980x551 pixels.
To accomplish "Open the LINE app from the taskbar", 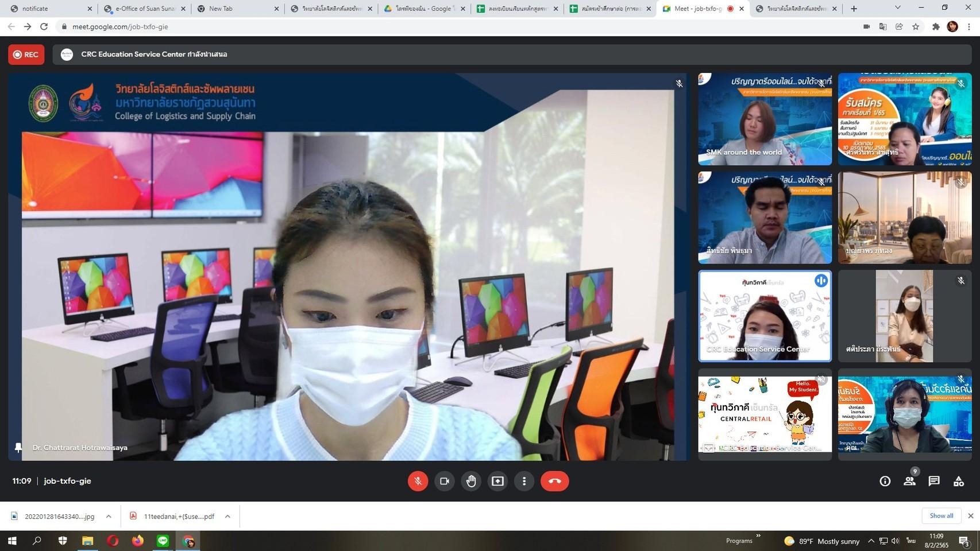I will coord(163,541).
